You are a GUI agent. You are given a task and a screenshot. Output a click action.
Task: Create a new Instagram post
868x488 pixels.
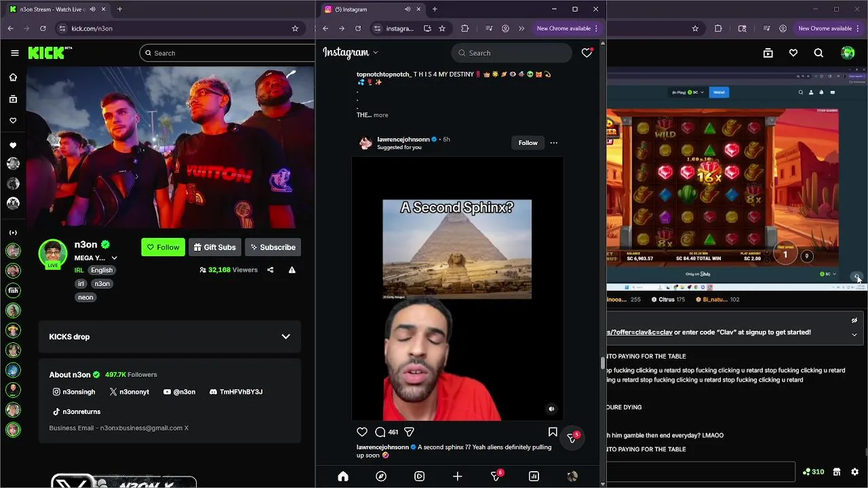(x=457, y=476)
